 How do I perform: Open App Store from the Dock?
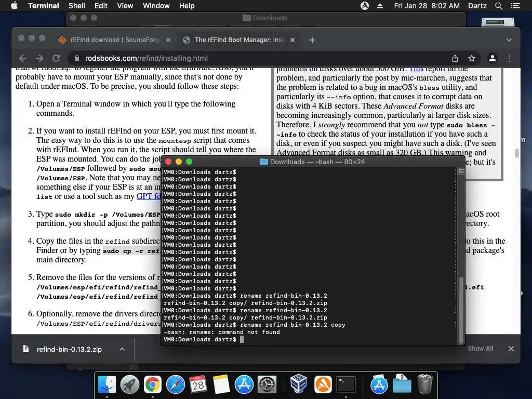[244, 384]
